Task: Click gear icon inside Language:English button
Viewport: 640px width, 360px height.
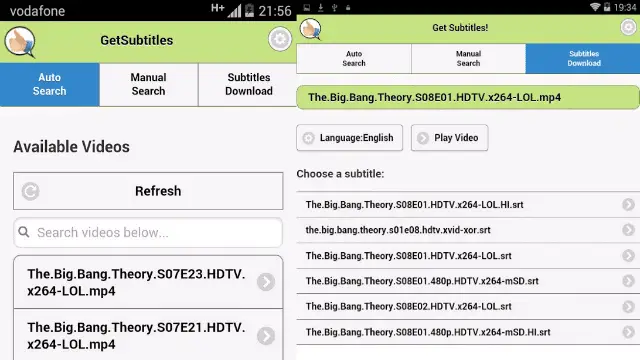Action: (x=309, y=138)
